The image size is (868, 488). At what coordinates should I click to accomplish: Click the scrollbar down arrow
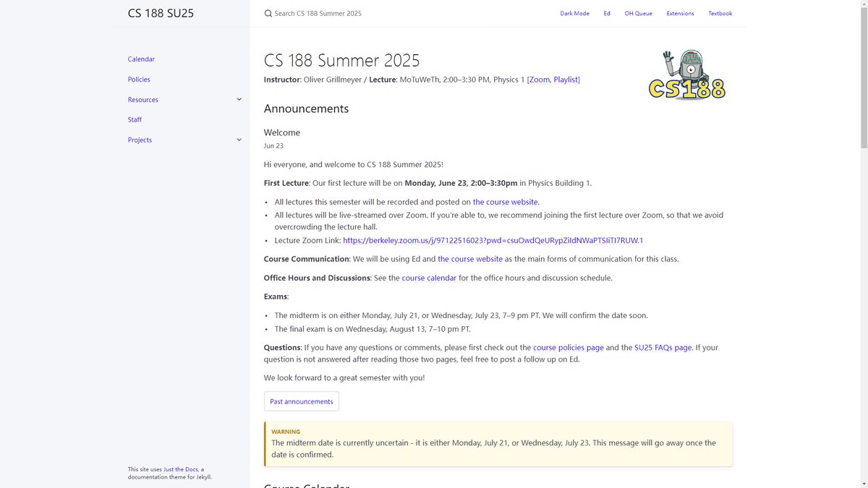pyautogui.click(x=863, y=484)
